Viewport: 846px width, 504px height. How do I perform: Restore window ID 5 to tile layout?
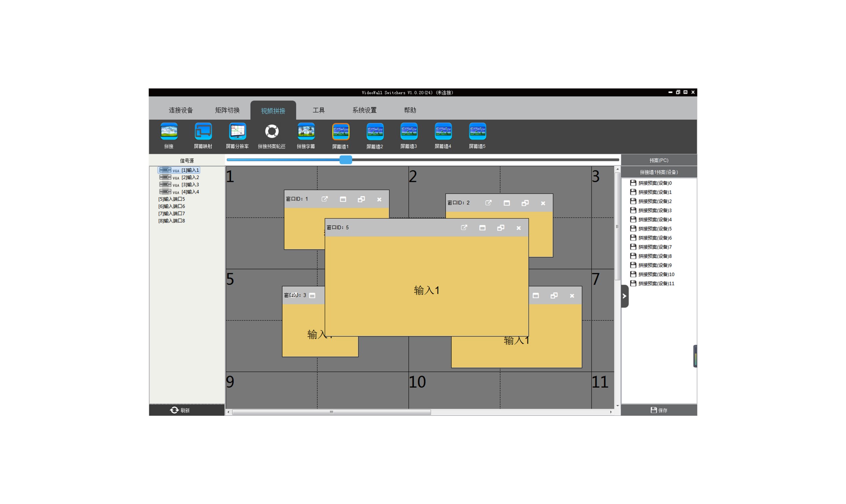coord(501,228)
